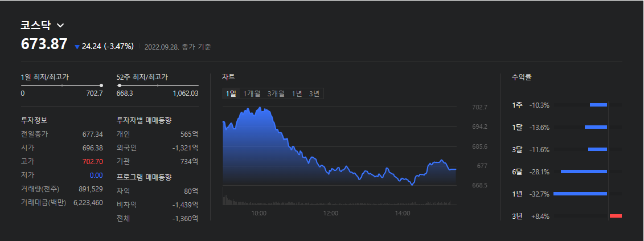
Task: Click the 외국인 value -1,321억
Action: coord(185,148)
